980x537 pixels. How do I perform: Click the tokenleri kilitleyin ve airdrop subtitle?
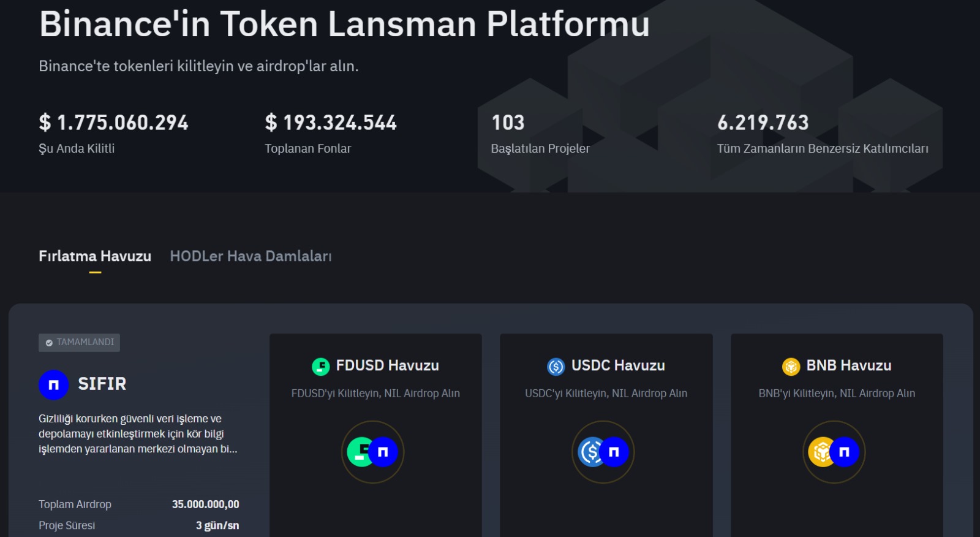click(x=198, y=66)
